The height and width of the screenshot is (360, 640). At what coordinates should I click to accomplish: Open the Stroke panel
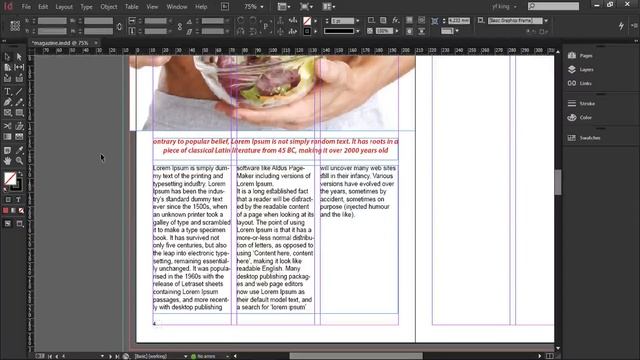(581, 104)
